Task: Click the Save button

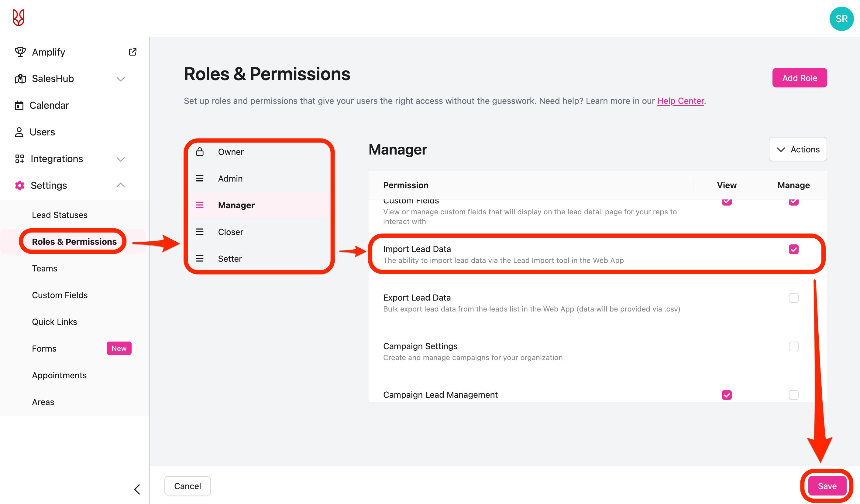Action: 827,486
